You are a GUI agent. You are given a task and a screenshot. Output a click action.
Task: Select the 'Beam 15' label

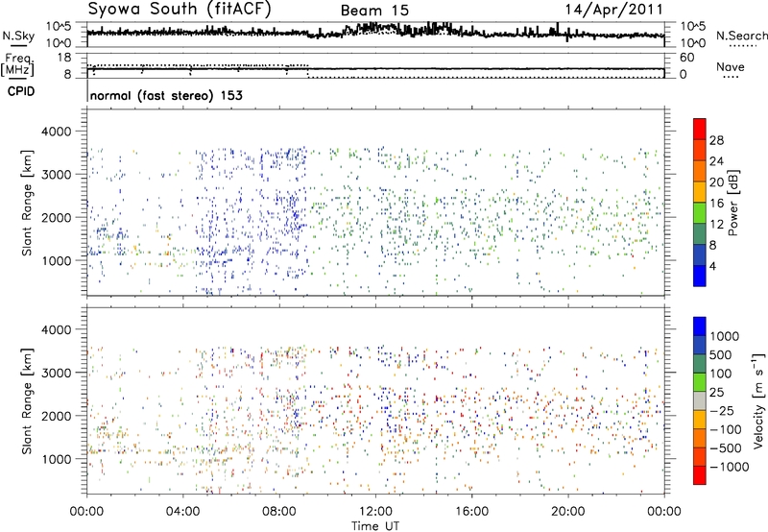click(x=374, y=11)
